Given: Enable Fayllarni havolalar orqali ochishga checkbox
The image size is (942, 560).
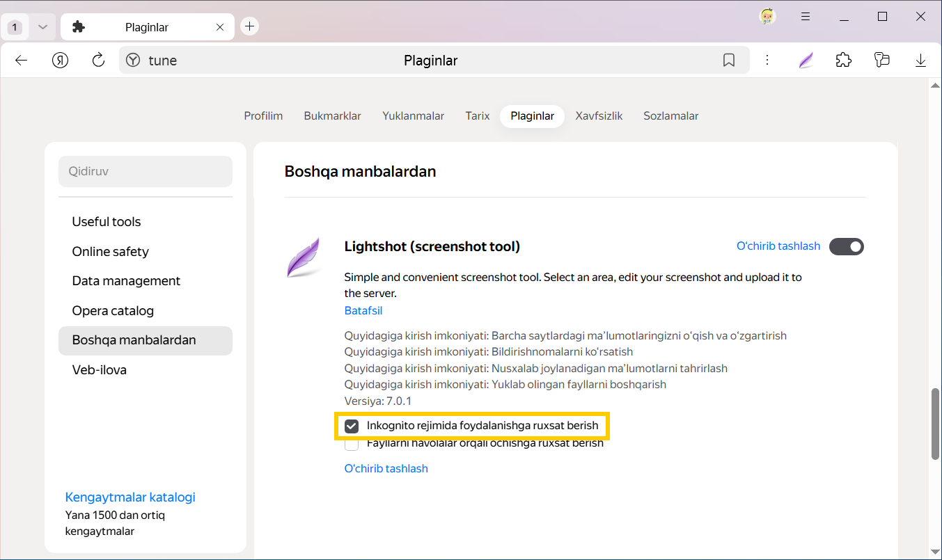Looking at the screenshot, I should pyautogui.click(x=352, y=444).
